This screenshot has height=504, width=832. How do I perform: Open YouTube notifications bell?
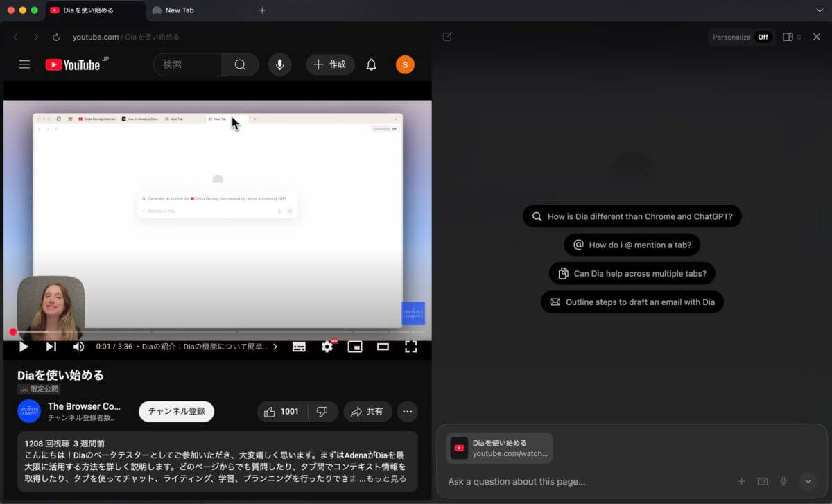coord(372,64)
